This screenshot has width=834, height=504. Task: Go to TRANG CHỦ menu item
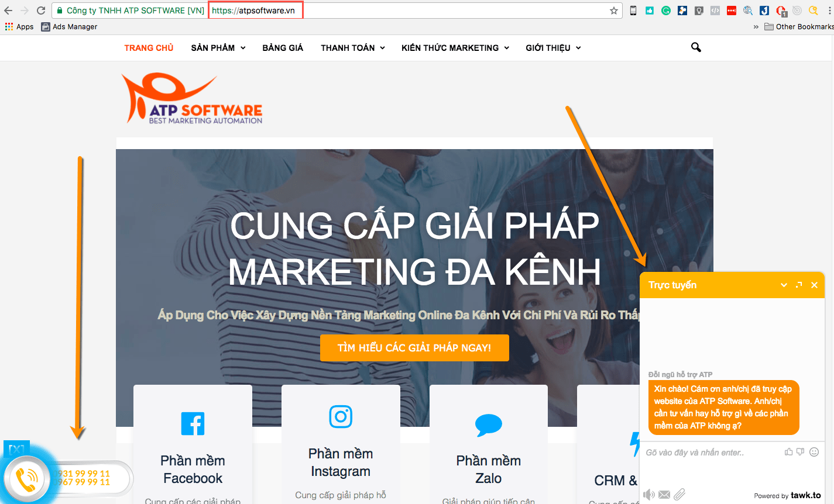click(x=149, y=48)
